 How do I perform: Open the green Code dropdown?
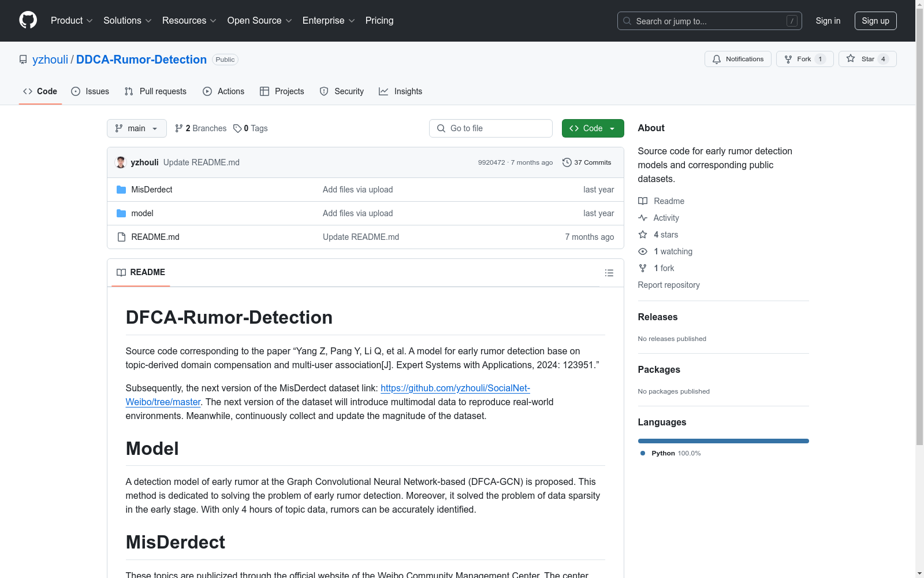coord(593,128)
